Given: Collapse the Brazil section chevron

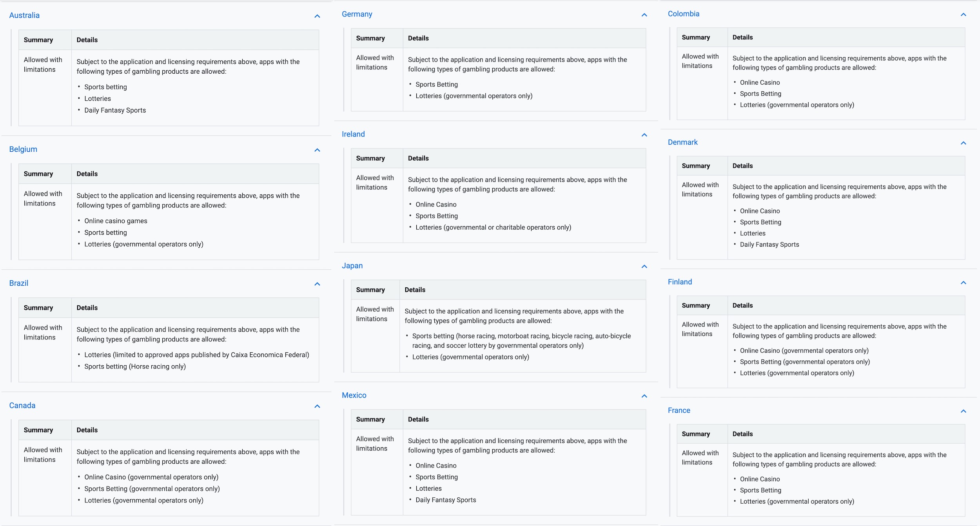Looking at the screenshot, I should pyautogui.click(x=317, y=284).
